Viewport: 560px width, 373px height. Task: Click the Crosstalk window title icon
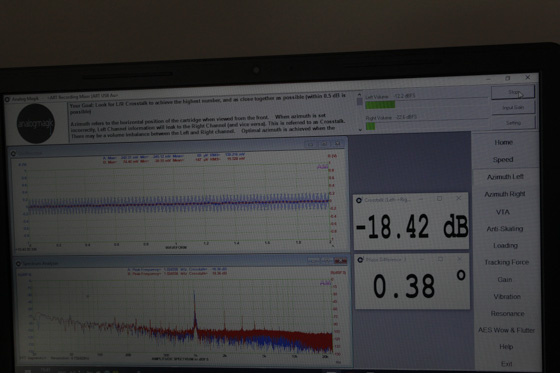(x=359, y=200)
